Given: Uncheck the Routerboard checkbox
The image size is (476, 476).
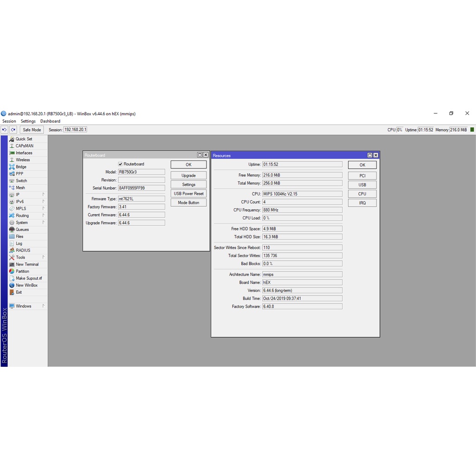Looking at the screenshot, I should [120, 164].
